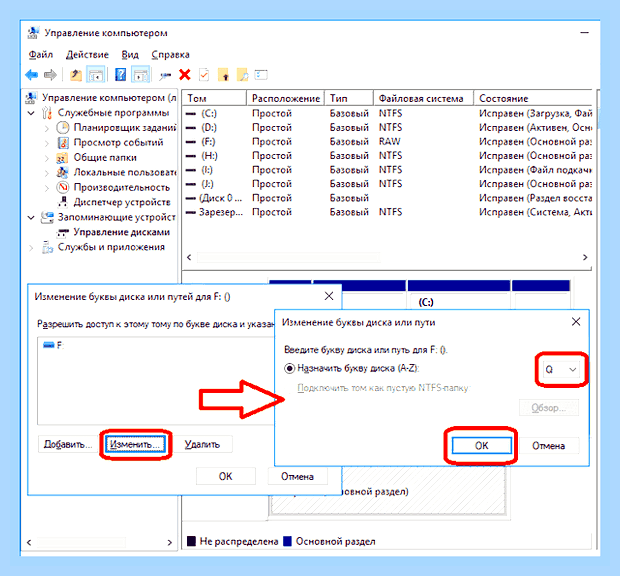
Task: Click the red X delete toolbar icon
Action: coord(185,74)
